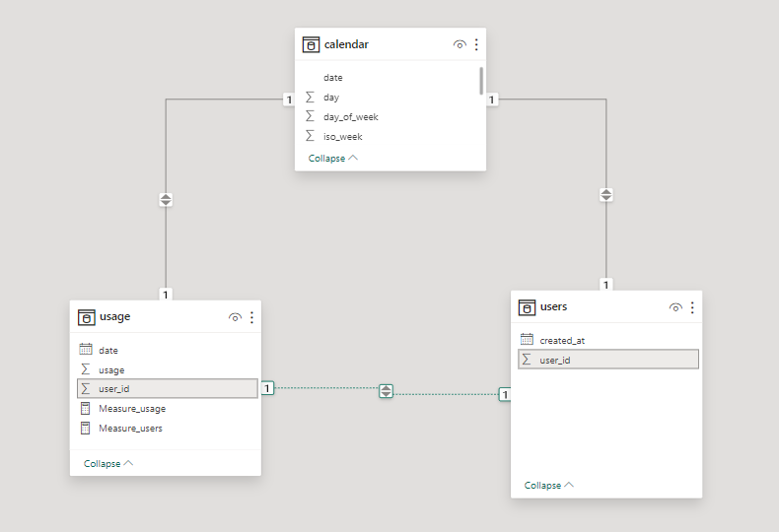Click calculator icon beside Measure_users
This screenshot has width=779, height=532.
[x=86, y=428]
